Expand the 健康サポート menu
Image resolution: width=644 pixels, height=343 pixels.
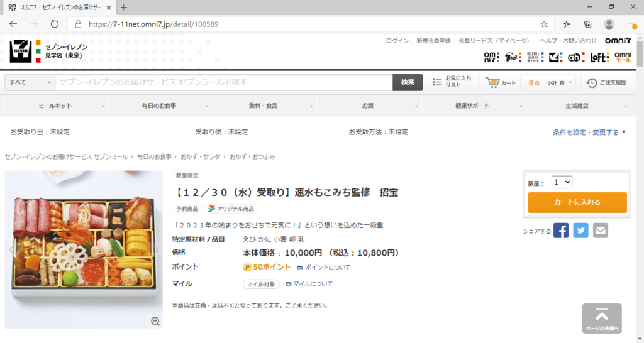click(x=474, y=106)
